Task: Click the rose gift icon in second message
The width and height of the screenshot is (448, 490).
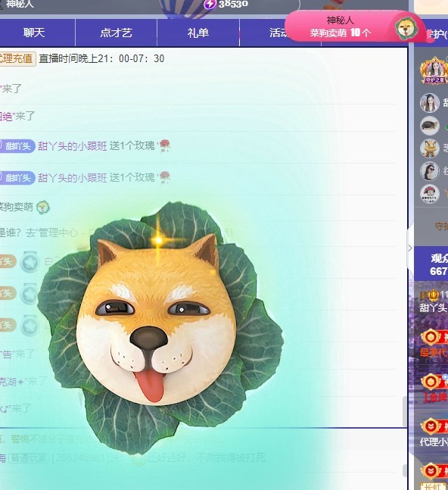Action: point(164,177)
